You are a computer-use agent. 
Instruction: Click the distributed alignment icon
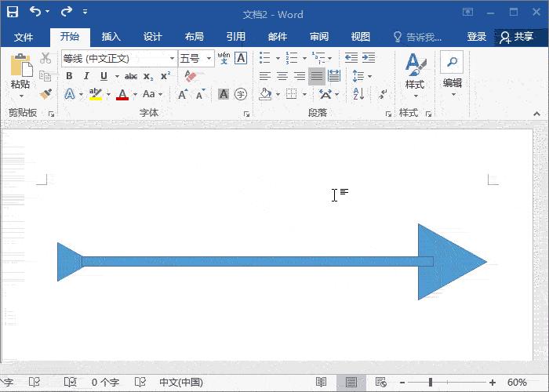pyautogui.click(x=334, y=76)
